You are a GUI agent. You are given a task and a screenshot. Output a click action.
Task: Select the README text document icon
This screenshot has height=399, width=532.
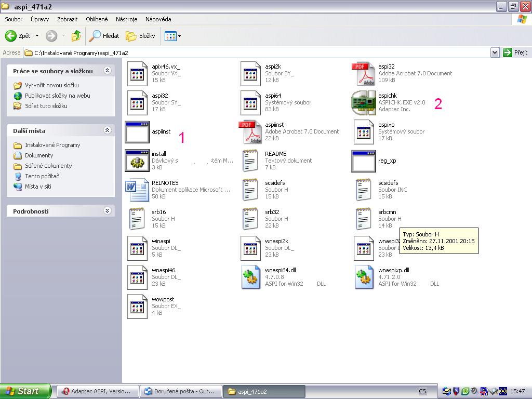tap(250, 161)
